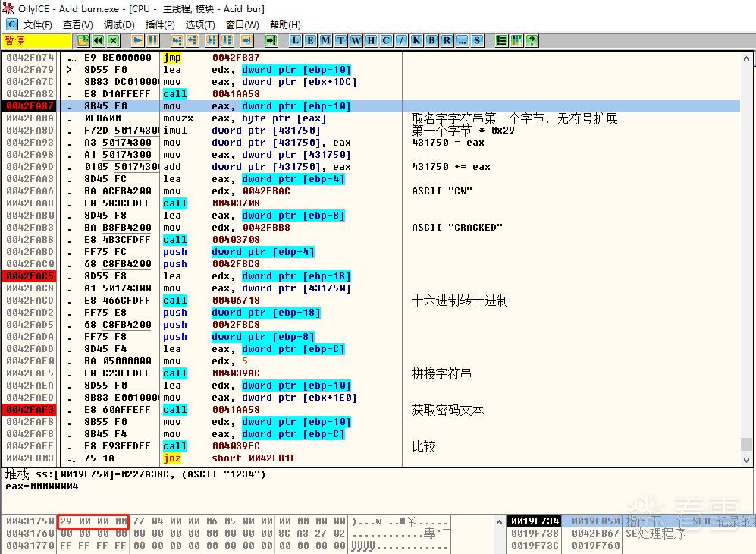Open References window with R button
Screen dimensions: 756x554
pyautogui.click(x=447, y=40)
